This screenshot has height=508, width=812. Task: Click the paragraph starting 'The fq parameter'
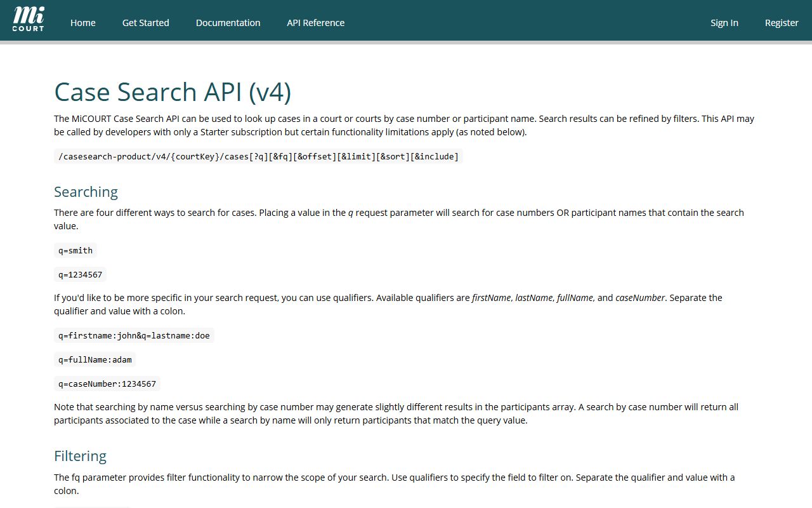point(395,484)
